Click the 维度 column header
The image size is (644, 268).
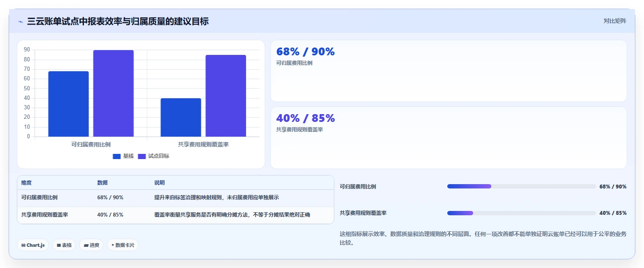(26, 183)
